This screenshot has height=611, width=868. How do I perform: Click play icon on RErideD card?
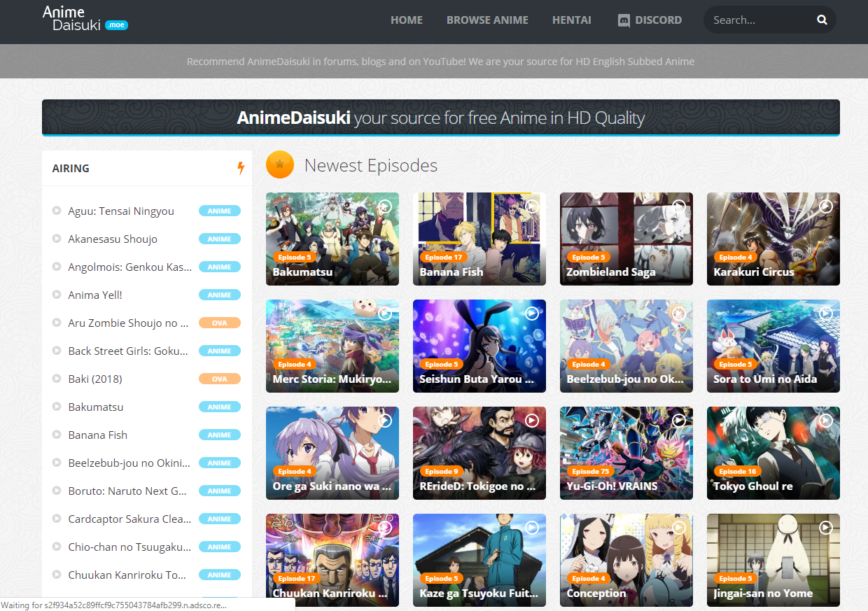pos(532,421)
